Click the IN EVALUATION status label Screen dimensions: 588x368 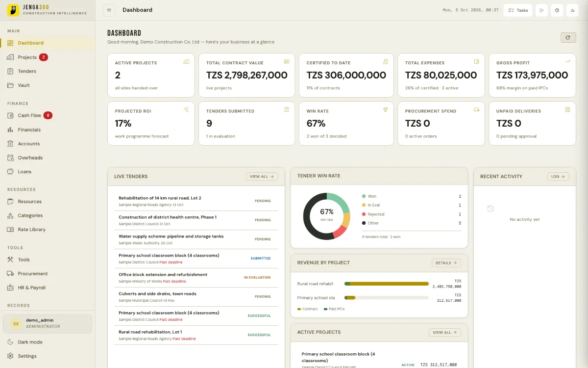257,278
